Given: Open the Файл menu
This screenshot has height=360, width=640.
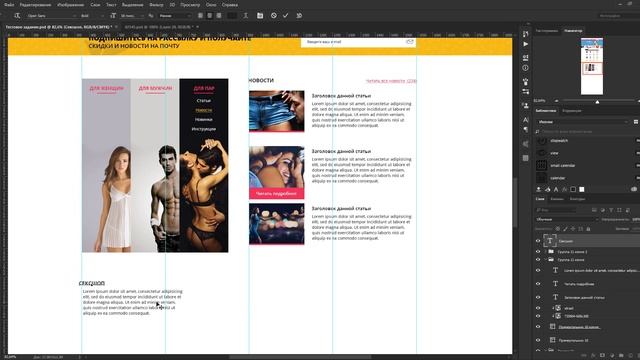Looking at the screenshot, I should [9, 5].
